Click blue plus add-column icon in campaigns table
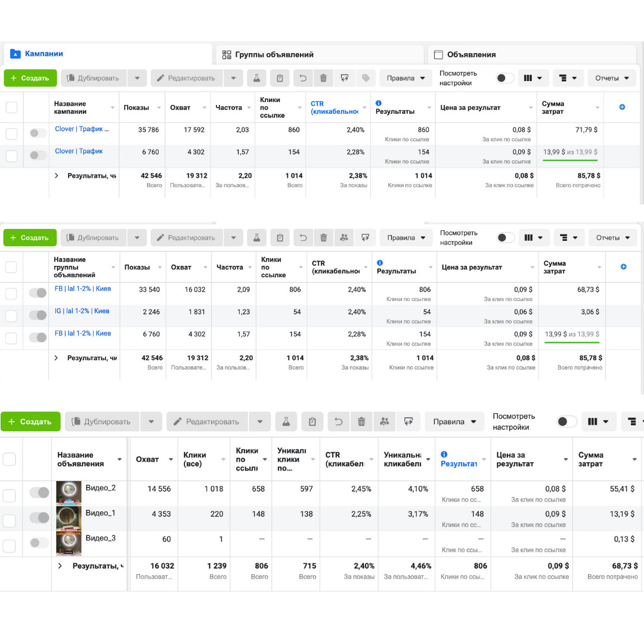Screen dimensions: 644x644 point(622,107)
